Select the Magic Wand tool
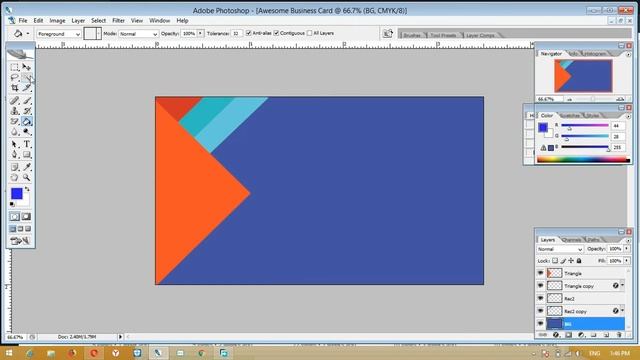 (27, 78)
